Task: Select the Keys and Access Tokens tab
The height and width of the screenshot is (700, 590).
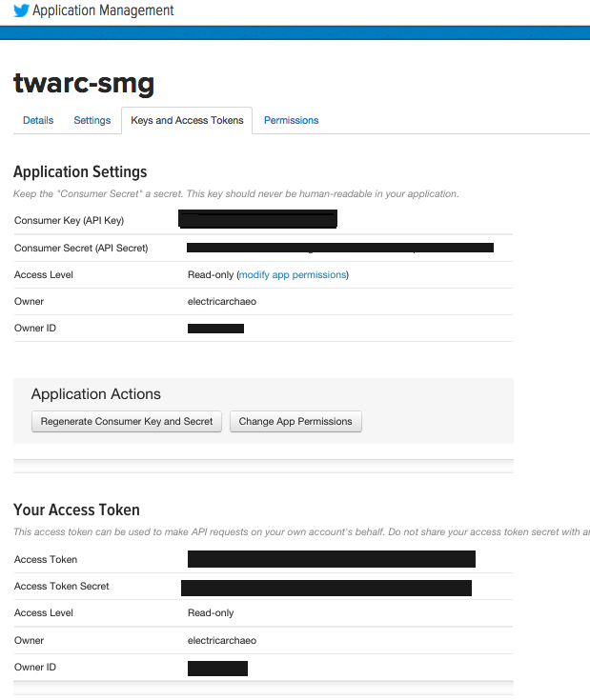Action: tap(187, 120)
